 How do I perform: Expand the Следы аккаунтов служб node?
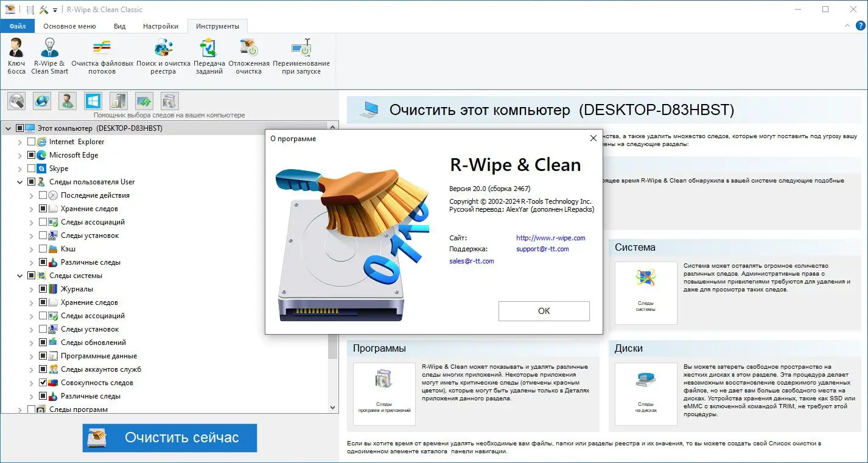click(x=32, y=369)
